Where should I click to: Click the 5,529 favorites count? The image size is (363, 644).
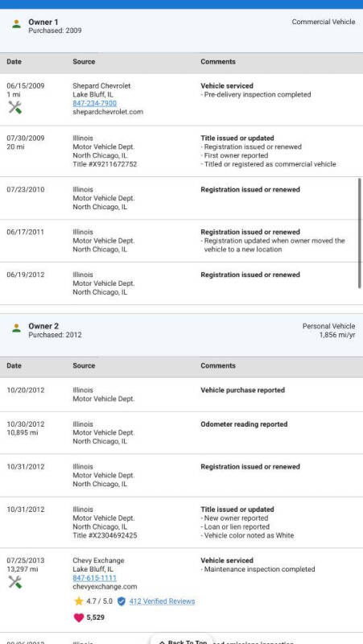pyautogui.click(x=95, y=617)
